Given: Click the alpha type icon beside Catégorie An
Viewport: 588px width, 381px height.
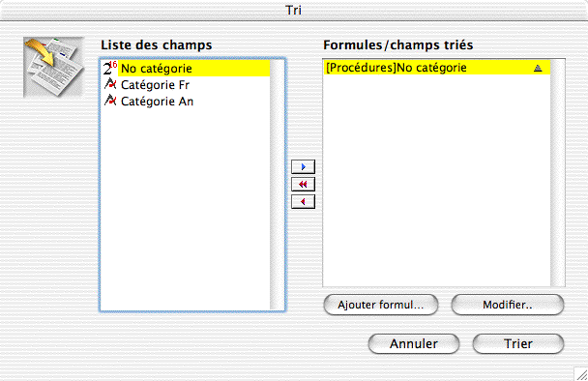Looking at the screenshot, I should (x=110, y=101).
